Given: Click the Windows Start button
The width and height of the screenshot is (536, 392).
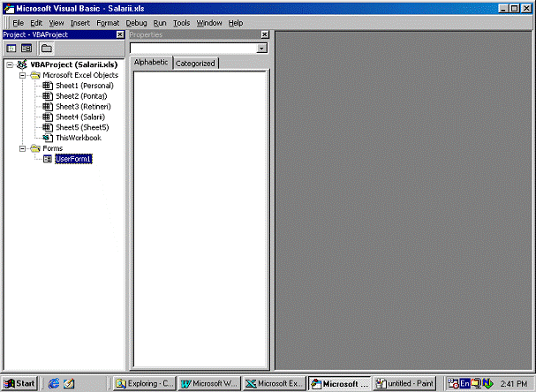Looking at the screenshot, I should pos(19,383).
